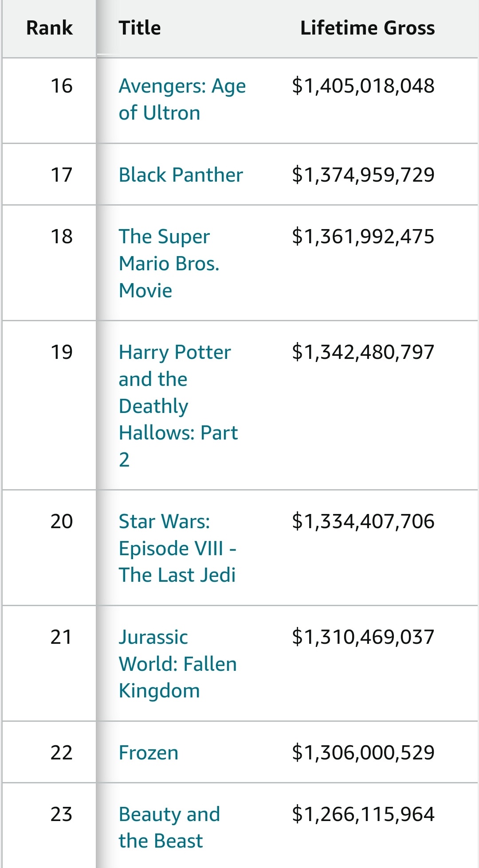The width and height of the screenshot is (479, 868).
Task: Click the Lifetime Gross column header
Action: point(367,28)
